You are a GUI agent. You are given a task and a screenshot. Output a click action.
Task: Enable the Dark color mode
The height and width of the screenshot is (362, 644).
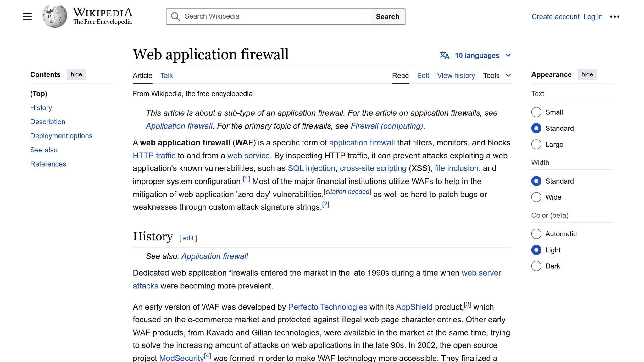[536, 266]
